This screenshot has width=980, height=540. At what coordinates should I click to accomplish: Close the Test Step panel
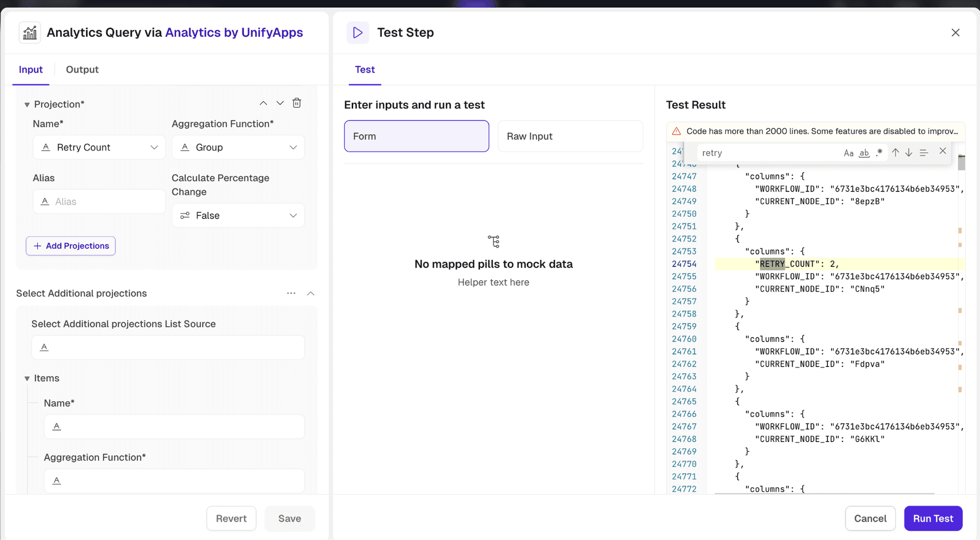point(955,33)
